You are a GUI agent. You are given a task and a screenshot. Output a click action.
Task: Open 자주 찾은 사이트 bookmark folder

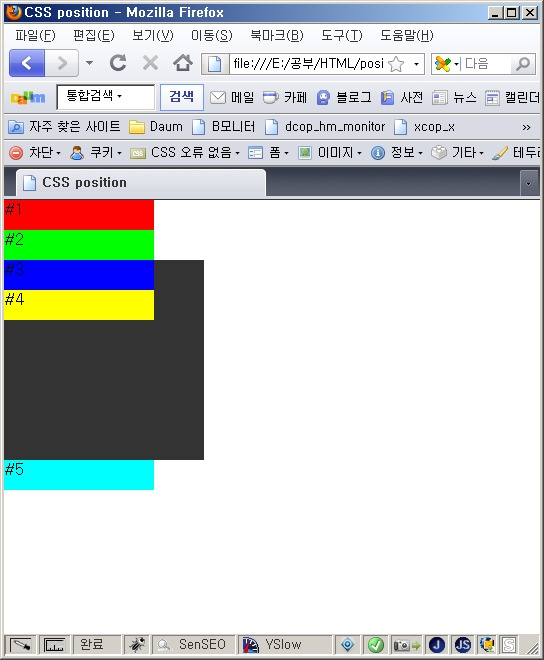64,127
